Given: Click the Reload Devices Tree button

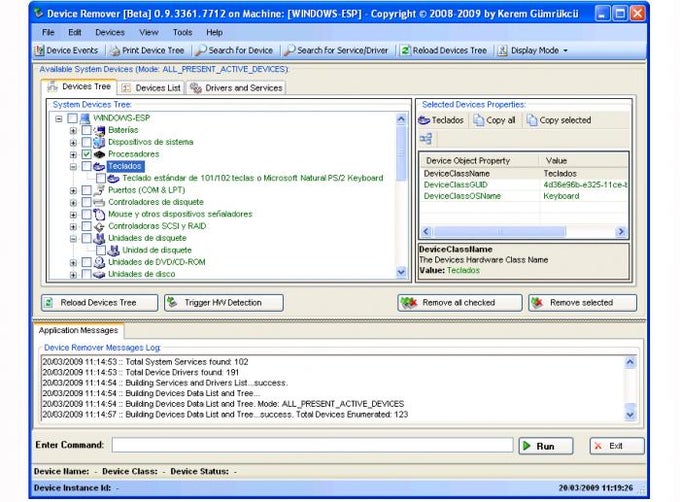Looking at the screenshot, I should 99,303.
